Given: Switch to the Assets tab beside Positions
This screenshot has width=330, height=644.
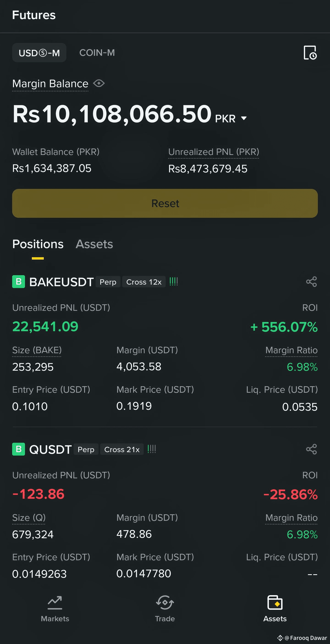Looking at the screenshot, I should click(94, 244).
